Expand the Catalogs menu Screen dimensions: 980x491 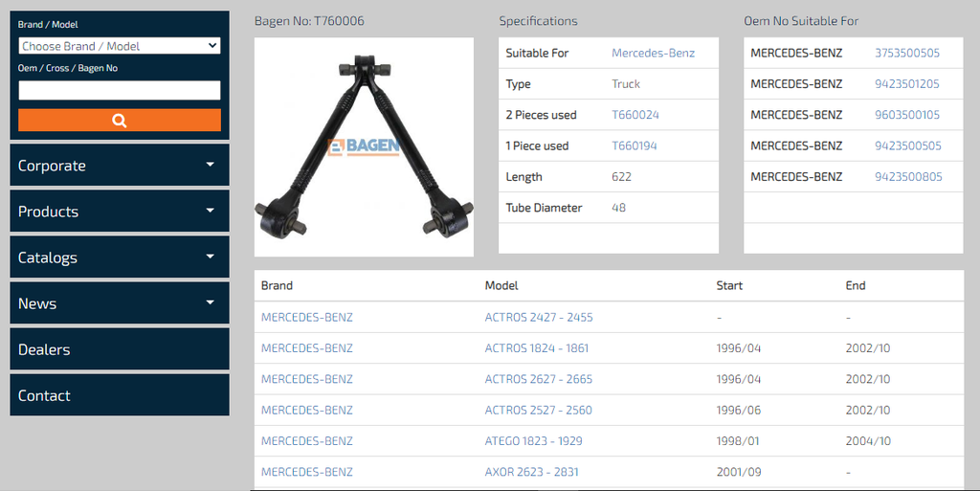pyautogui.click(x=120, y=257)
